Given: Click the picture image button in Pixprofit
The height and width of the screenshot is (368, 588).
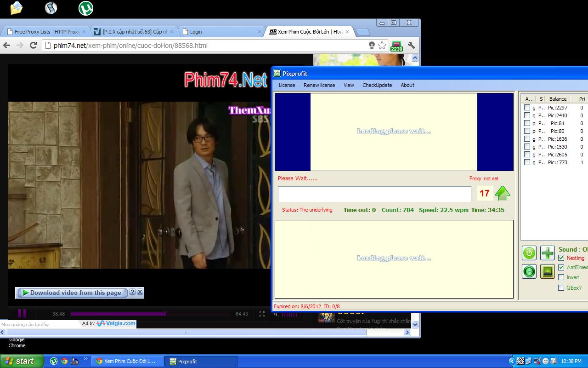Looking at the screenshot, I should click(x=547, y=271).
